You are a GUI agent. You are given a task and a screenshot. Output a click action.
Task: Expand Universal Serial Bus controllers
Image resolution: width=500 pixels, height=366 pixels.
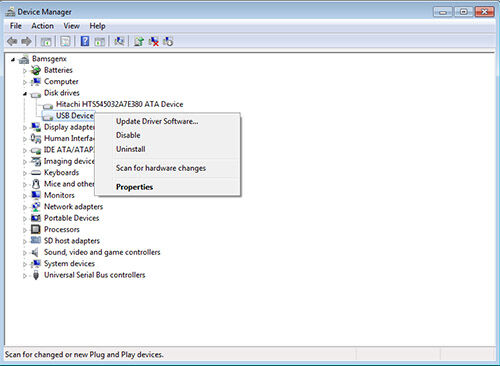click(25, 276)
